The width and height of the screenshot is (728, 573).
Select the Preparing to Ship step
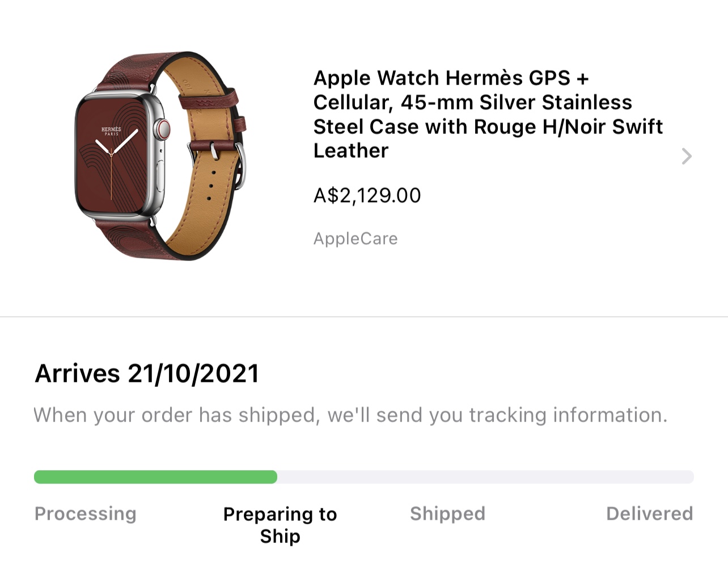280,525
